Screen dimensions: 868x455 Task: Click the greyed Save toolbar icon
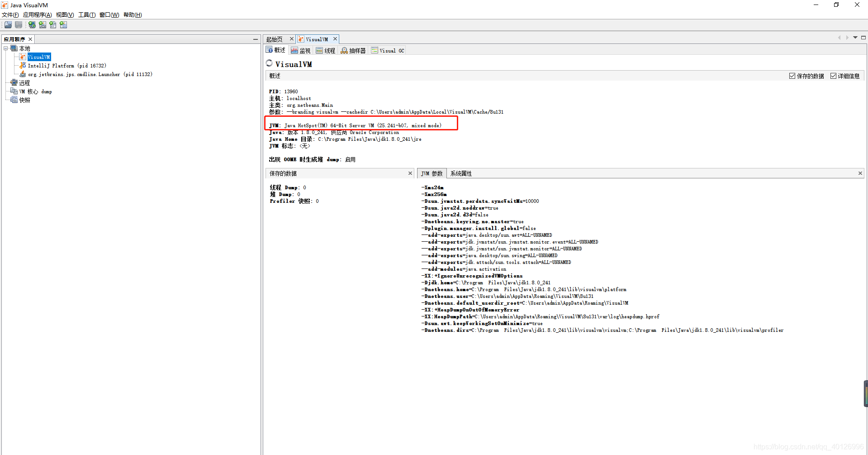click(x=19, y=25)
